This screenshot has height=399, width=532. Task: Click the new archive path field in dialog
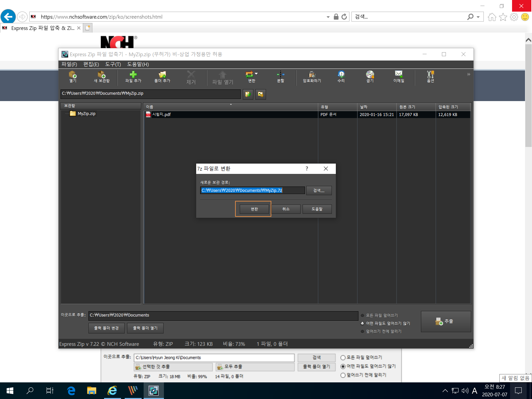(252, 190)
